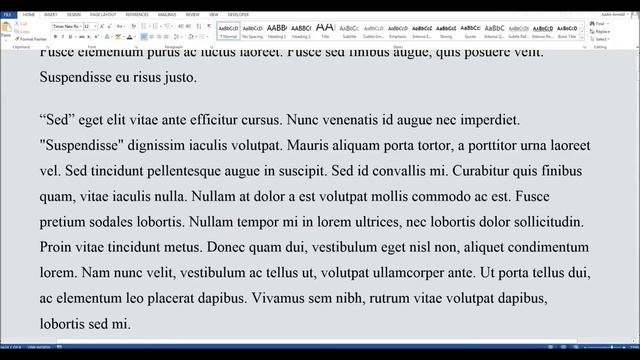Viewport: 640px width, 360px height.
Task: Open the REVIEW tab
Action: pos(193,15)
